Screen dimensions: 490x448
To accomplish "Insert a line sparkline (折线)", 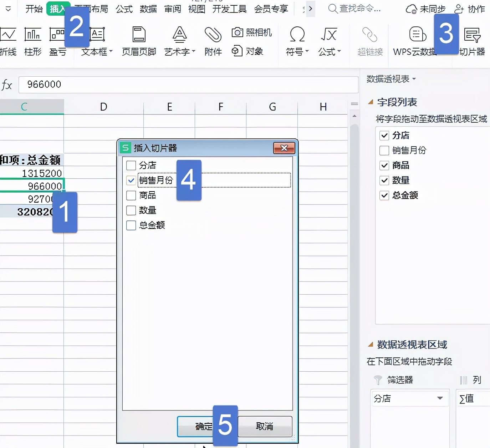I will [x=8, y=42].
